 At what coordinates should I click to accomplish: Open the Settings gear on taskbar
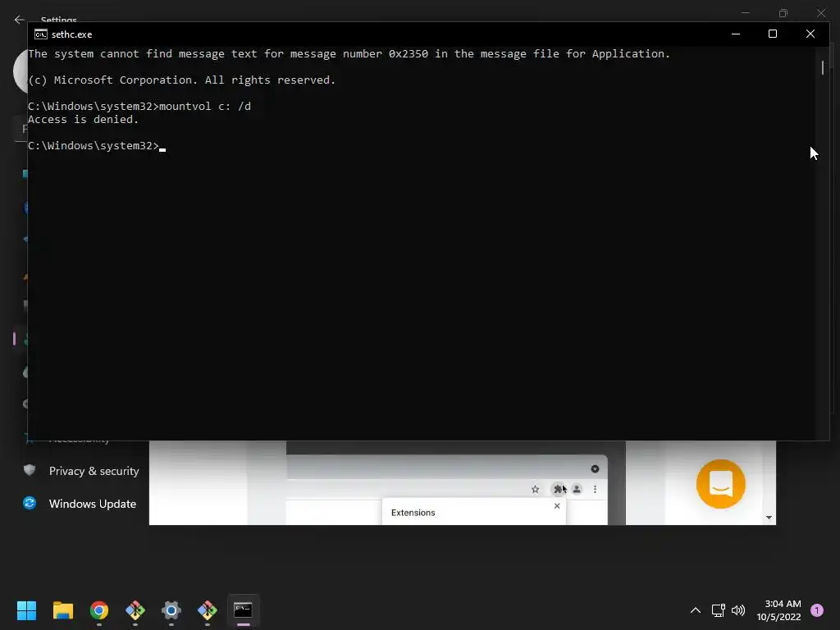171,610
